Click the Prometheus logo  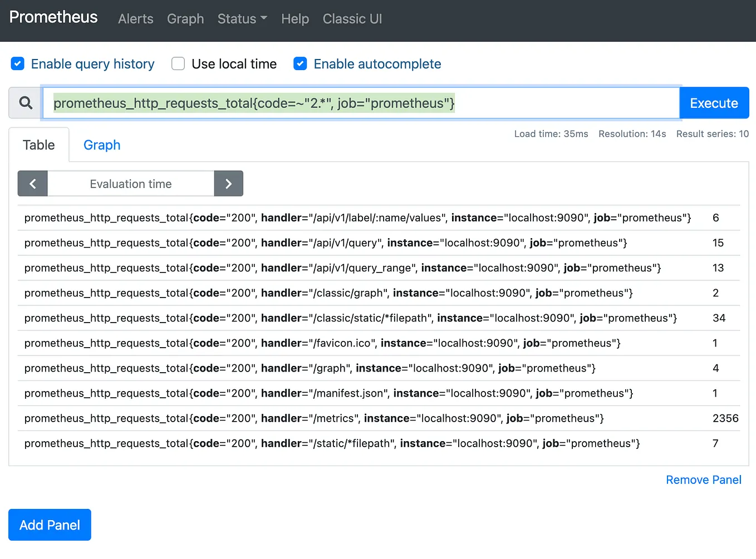[x=53, y=17]
